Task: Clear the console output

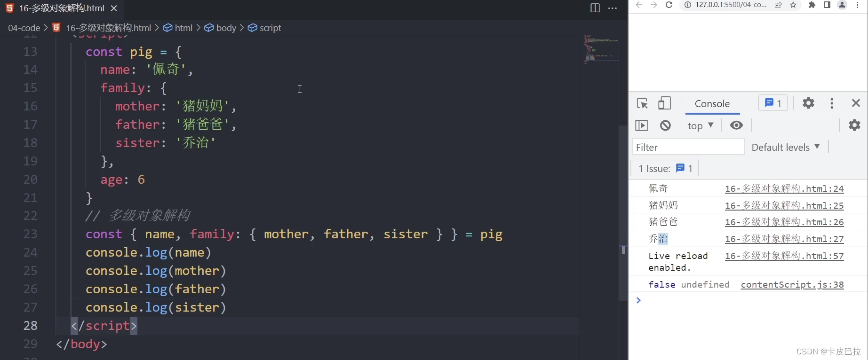Action: 665,125
